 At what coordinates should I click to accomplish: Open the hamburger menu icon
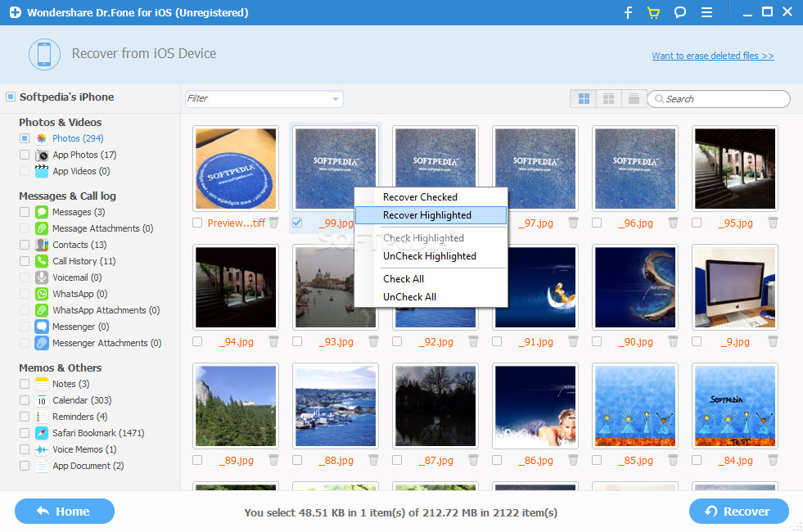tap(706, 12)
